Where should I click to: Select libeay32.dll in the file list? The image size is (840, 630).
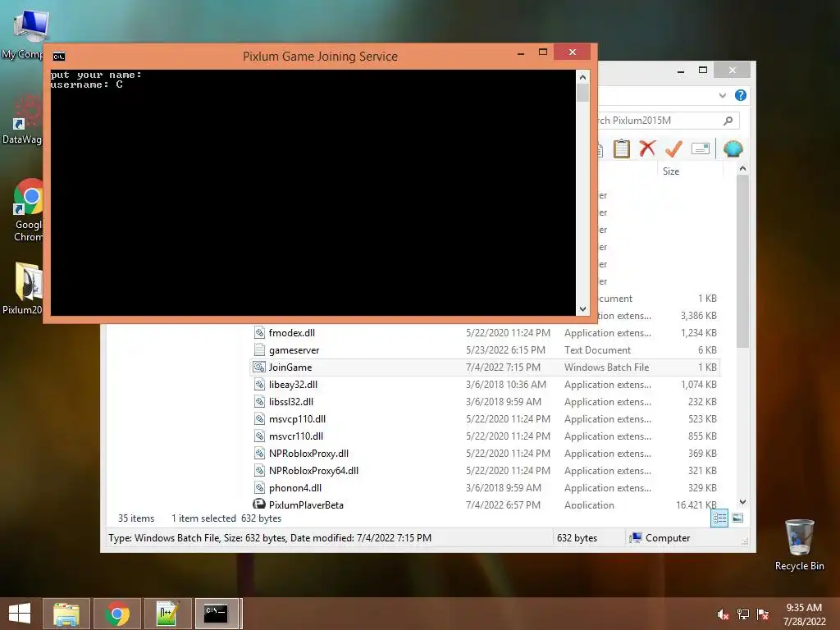[x=293, y=384]
